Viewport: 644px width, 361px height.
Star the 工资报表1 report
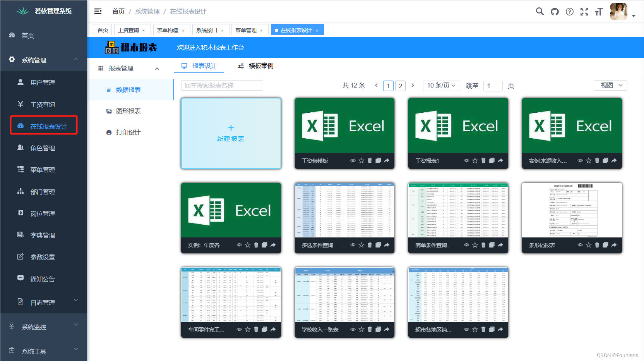[x=475, y=160]
